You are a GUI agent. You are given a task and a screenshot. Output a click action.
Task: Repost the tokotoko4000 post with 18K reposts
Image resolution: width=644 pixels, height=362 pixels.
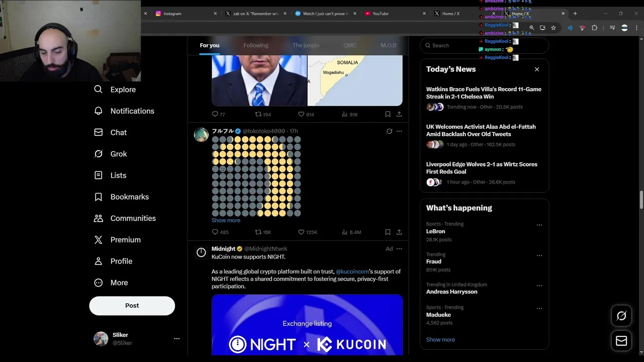(263, 232)
